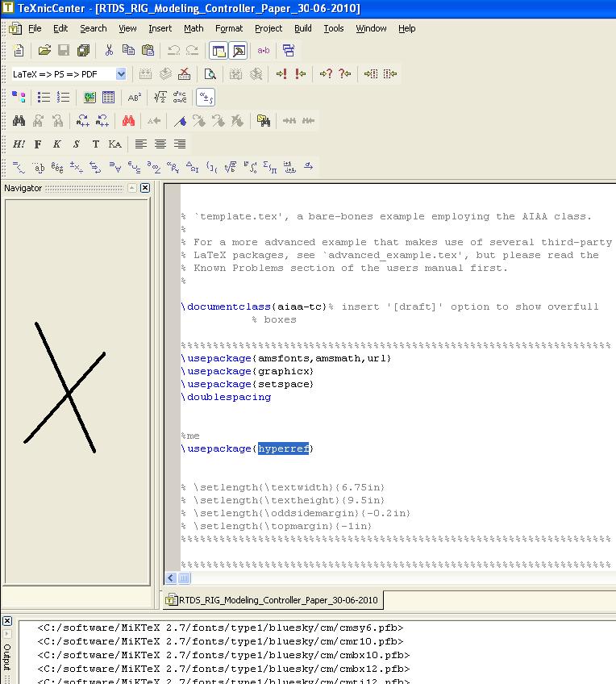
Task: Go to the next bad box icon
Action: coord(371,74)
